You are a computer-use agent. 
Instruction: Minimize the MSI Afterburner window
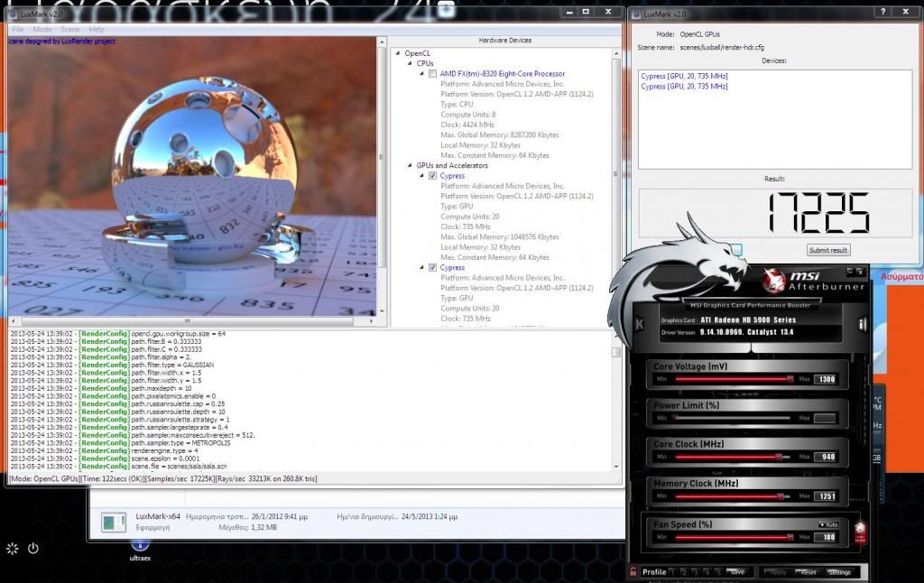tap(850, 271)
